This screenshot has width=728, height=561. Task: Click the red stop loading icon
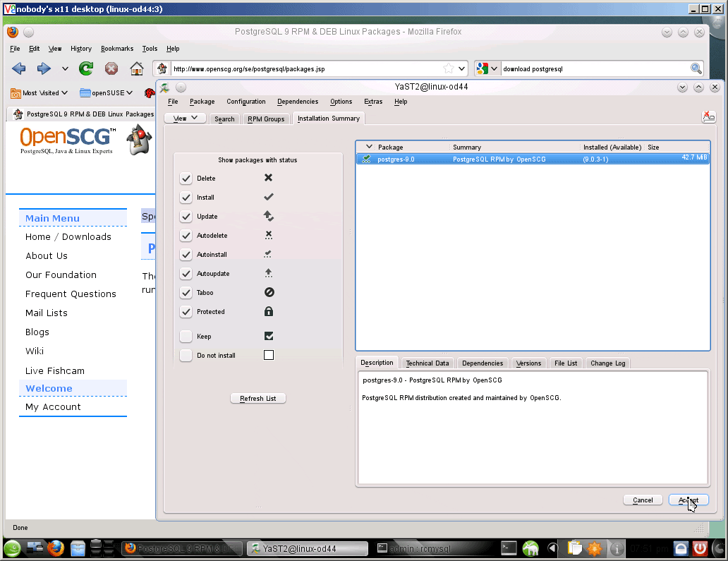[111, 68]
